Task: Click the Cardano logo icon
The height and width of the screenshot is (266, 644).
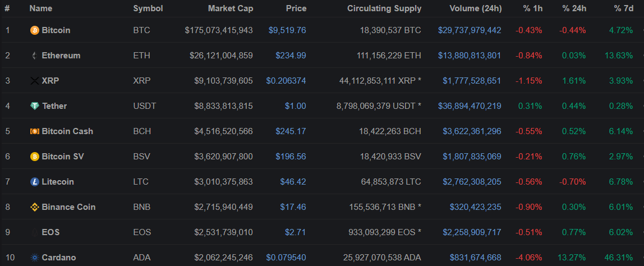Action: click(35, 258)
